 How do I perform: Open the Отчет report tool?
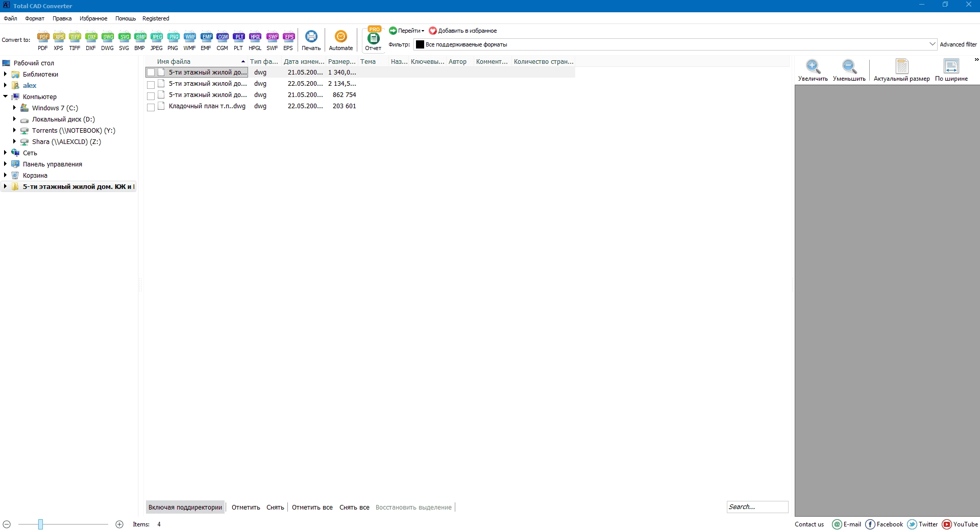pos(373,40)
